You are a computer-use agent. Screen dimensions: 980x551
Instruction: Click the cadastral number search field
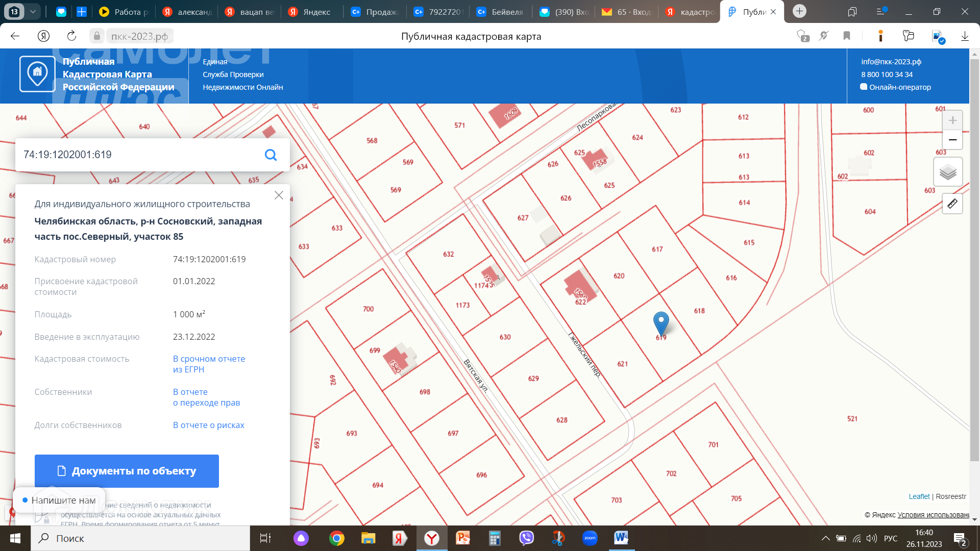pyautogui.click(x=138, y=155)
